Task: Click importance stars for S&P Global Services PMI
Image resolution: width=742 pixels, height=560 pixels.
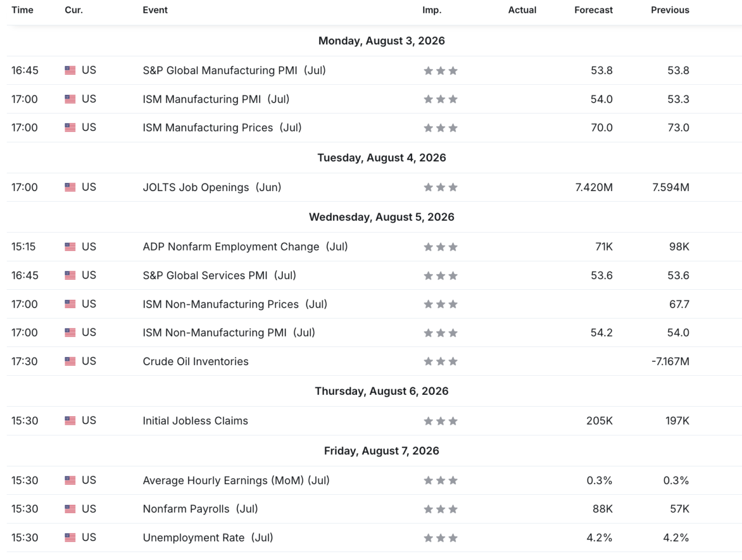Action: (441, 275)
